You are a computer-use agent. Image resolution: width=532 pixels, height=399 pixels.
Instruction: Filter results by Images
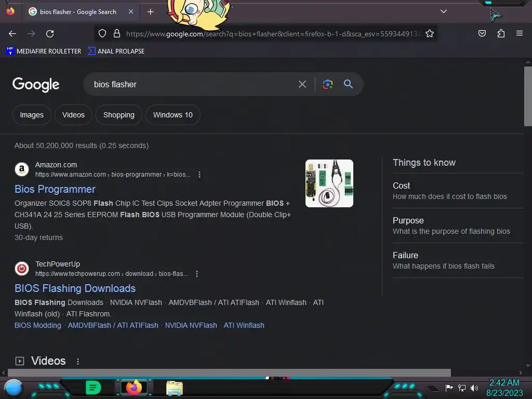[x=32, y=115]
